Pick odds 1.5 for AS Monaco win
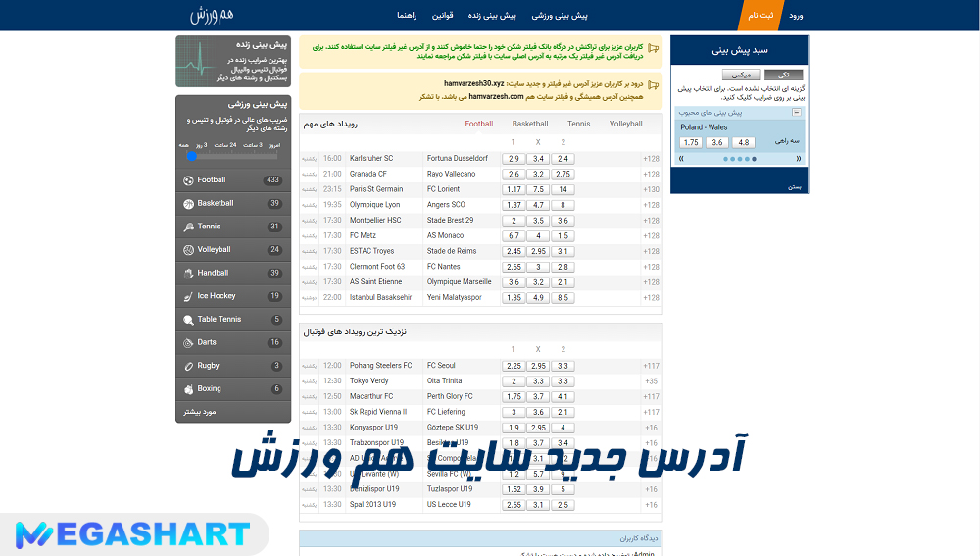 (x=563, y=235)
